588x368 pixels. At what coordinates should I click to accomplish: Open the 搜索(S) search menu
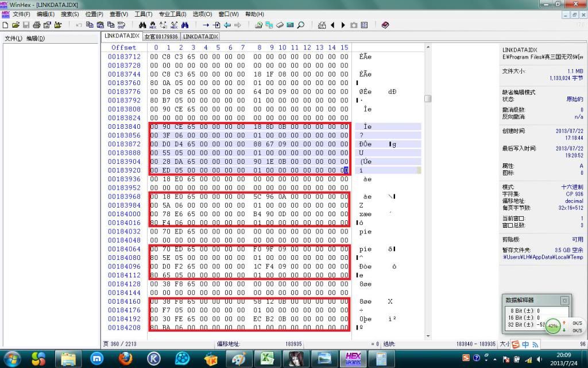(x=69, y=14)
